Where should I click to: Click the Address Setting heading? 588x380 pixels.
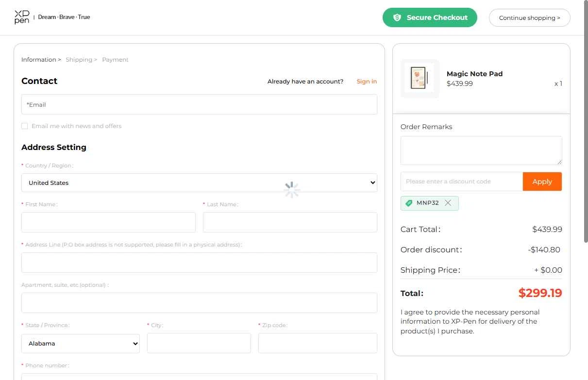click(54, 147)
